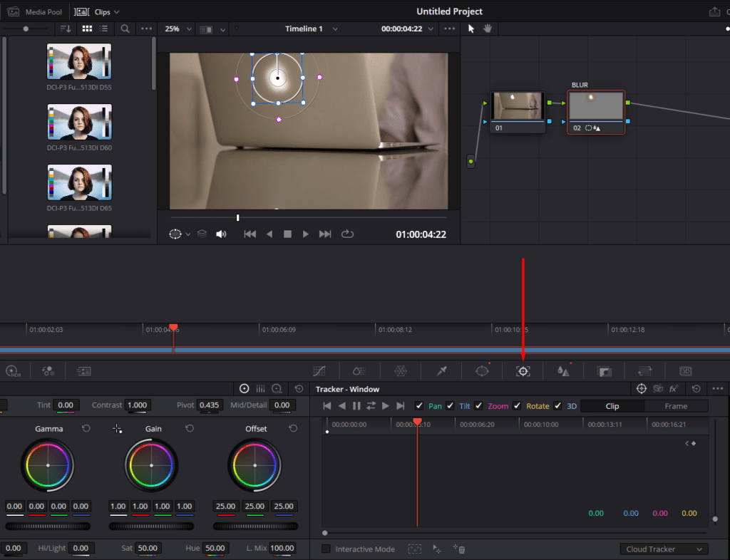Open the Timeline 1 dropdown
Screen dimensions: 730x560
tap(312, 29)
